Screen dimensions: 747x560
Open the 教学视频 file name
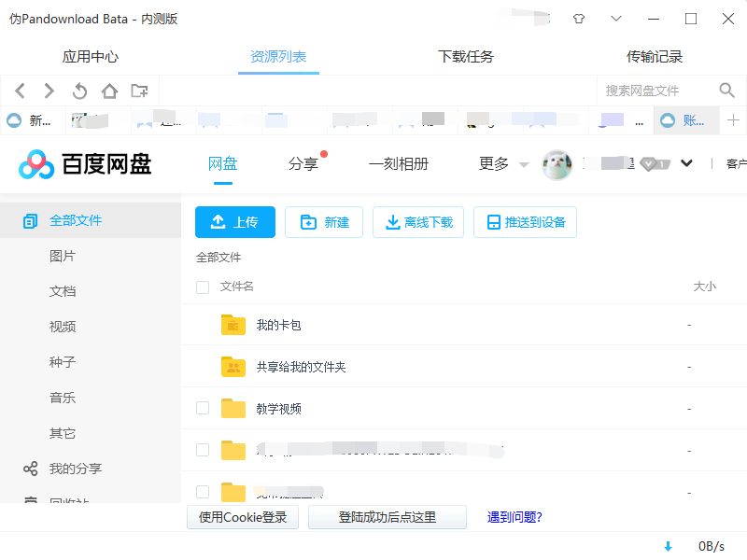(278, 409)
